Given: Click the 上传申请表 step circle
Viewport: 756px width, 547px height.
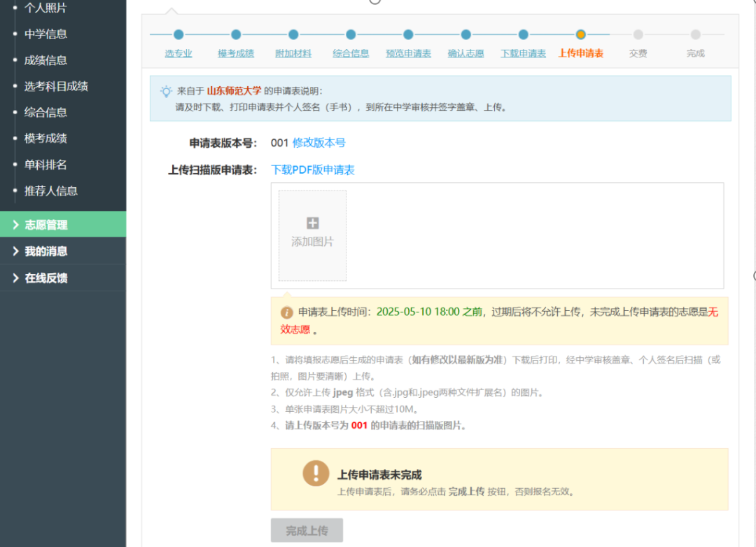Looking at the screenshot, I should pos(580,34).
